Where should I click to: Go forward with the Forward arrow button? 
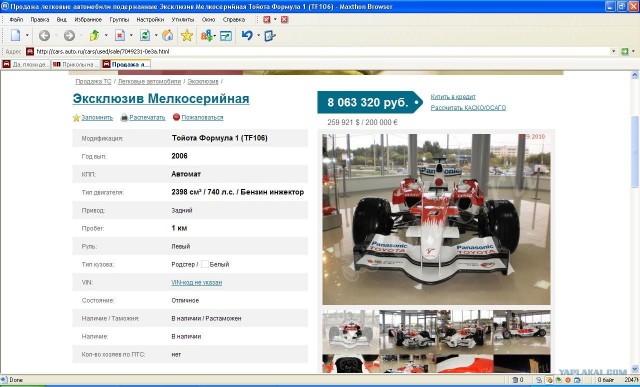[x=69, y=36]
